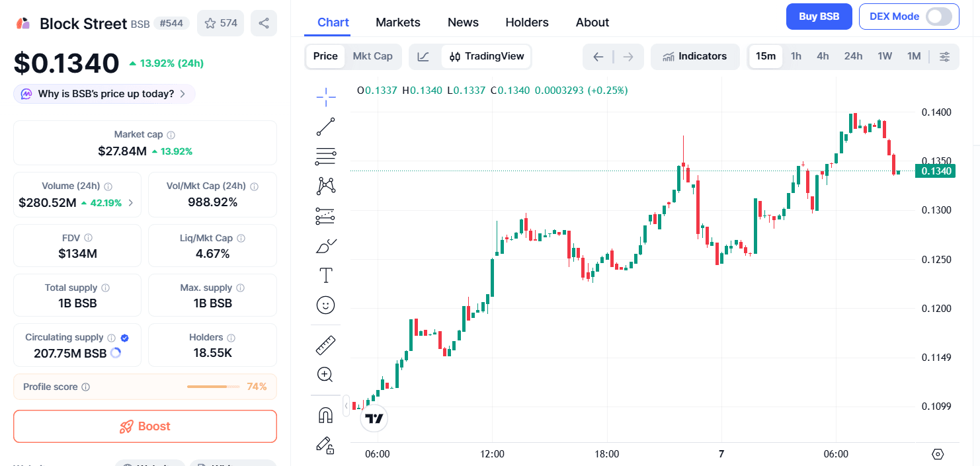Expand the Volume (24h) details chevron
This screenshot has width=980, height=466.
coord(130,203)
